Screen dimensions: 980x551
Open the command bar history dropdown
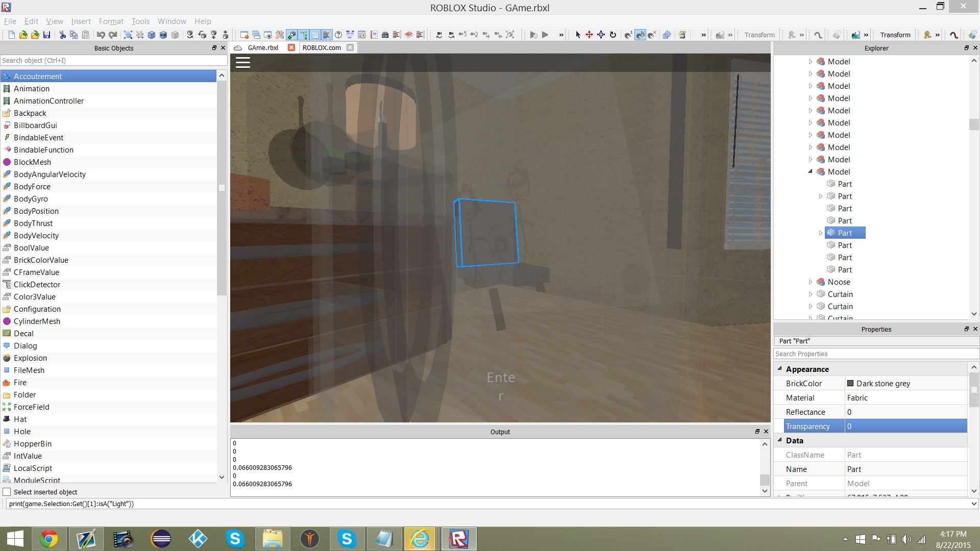point(974,504)
